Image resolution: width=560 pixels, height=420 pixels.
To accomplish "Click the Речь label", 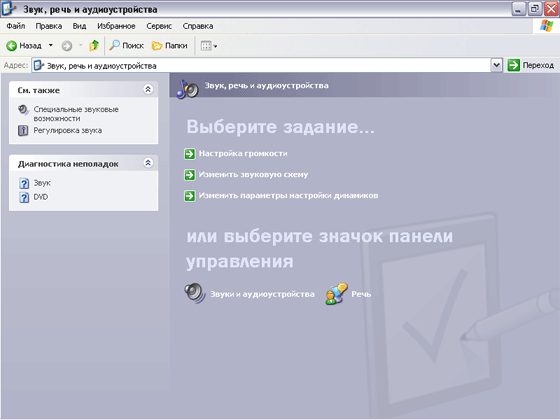I will point(361,294).
